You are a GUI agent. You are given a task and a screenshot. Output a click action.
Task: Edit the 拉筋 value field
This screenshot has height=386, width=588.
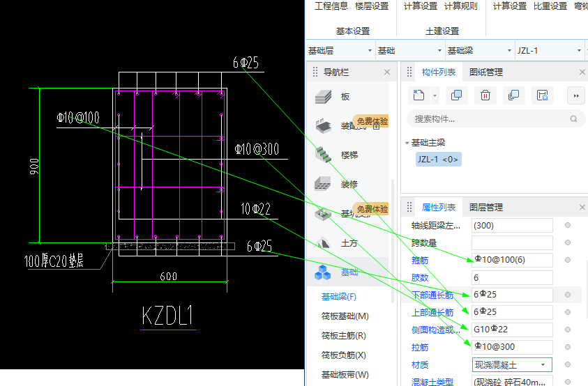click(x=512, y=347)
